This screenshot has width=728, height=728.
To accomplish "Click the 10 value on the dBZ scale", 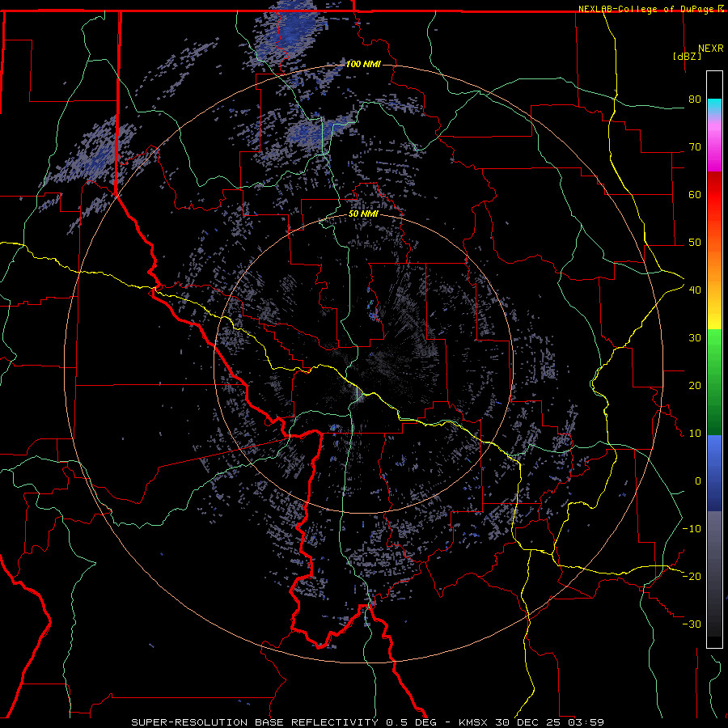I will point(695,434).
